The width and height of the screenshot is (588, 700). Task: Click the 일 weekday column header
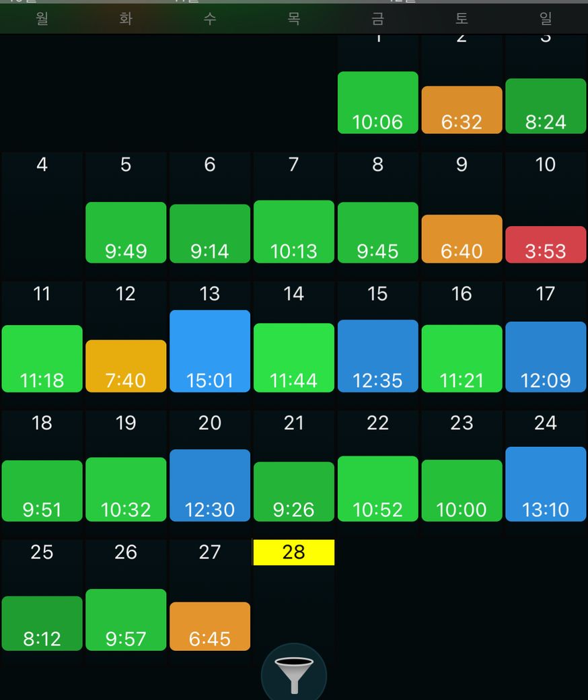point(546,19)
